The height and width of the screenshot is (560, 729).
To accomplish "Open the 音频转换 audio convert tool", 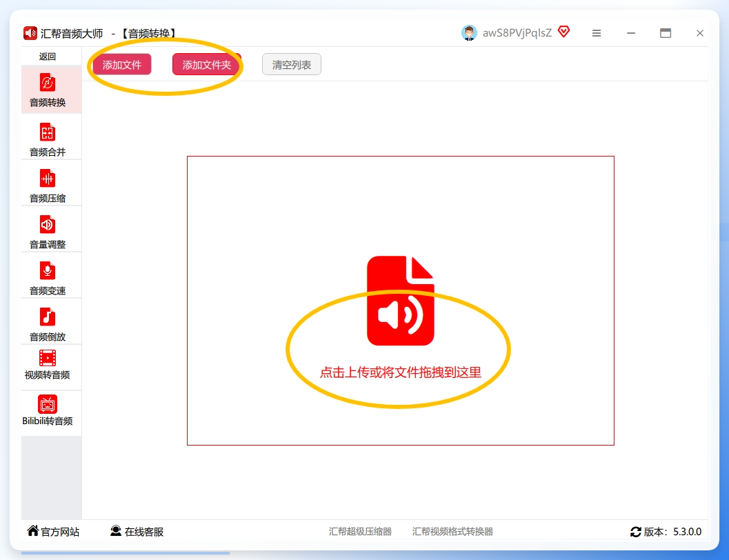I will click(x=51, y=90).
